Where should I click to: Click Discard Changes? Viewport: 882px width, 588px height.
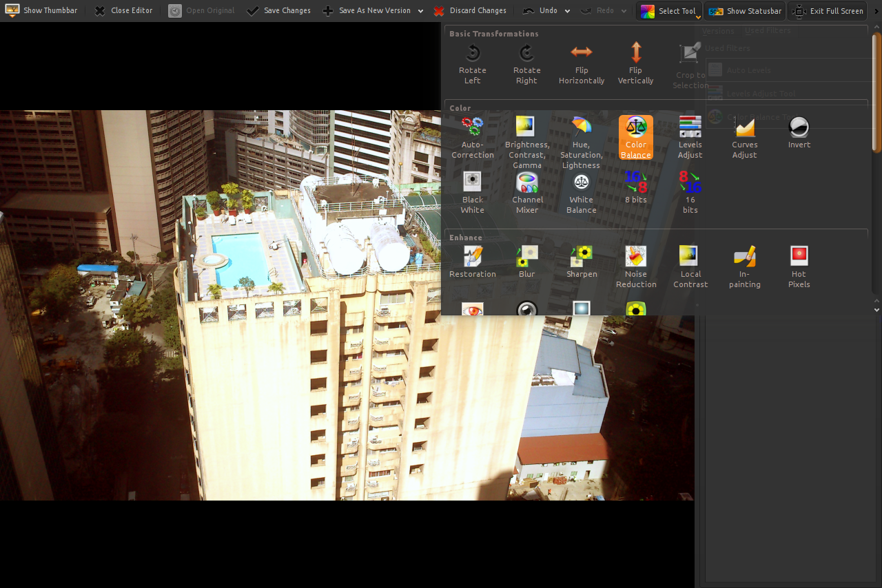pos(470,11)
